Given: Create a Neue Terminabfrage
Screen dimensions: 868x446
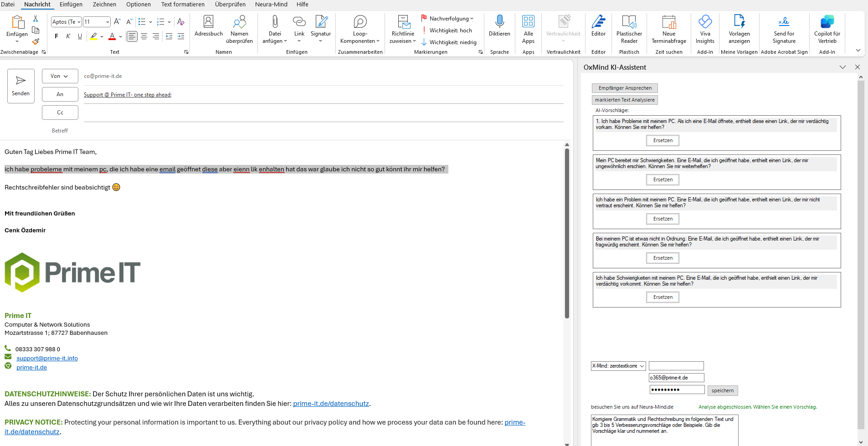Looking at the screenshot, I should (x=669, y=30).
